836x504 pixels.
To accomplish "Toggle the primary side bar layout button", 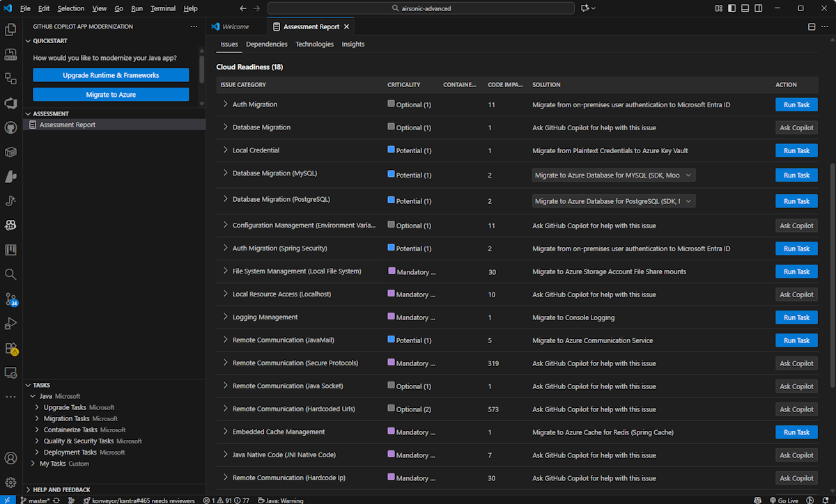I will [732, 8].
